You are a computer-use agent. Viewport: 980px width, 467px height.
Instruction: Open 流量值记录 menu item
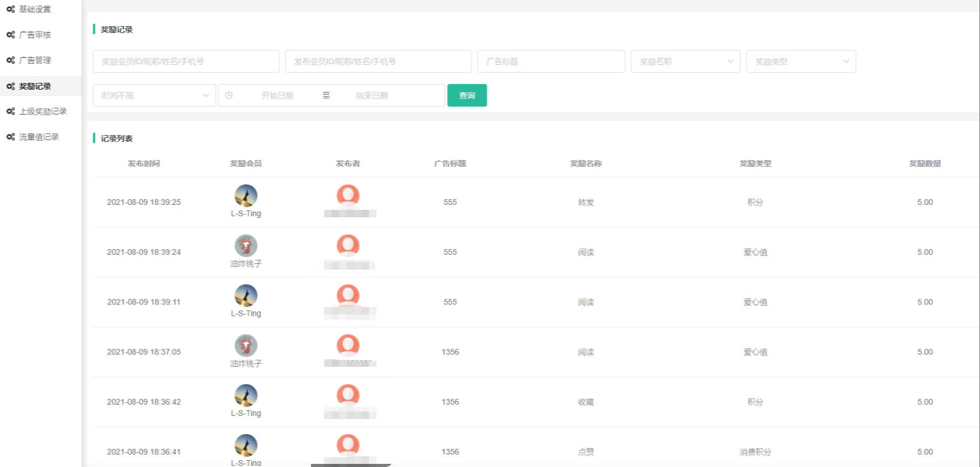pyautogui.click(x=39, y=137)
